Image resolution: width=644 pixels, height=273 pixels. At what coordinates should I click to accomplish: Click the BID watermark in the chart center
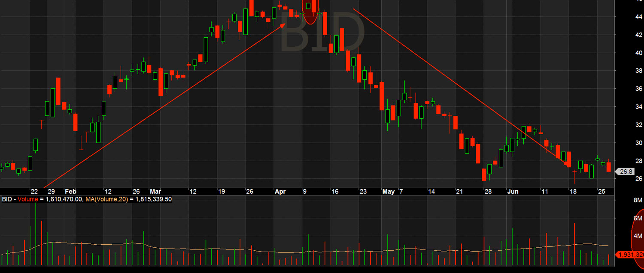coord(322,32)
